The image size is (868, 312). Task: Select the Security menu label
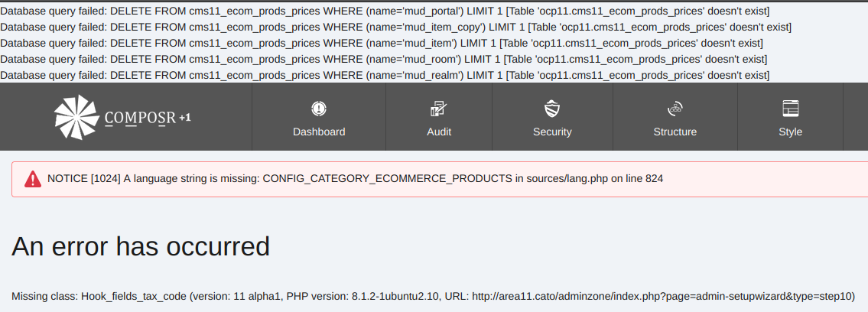point(552,132)
